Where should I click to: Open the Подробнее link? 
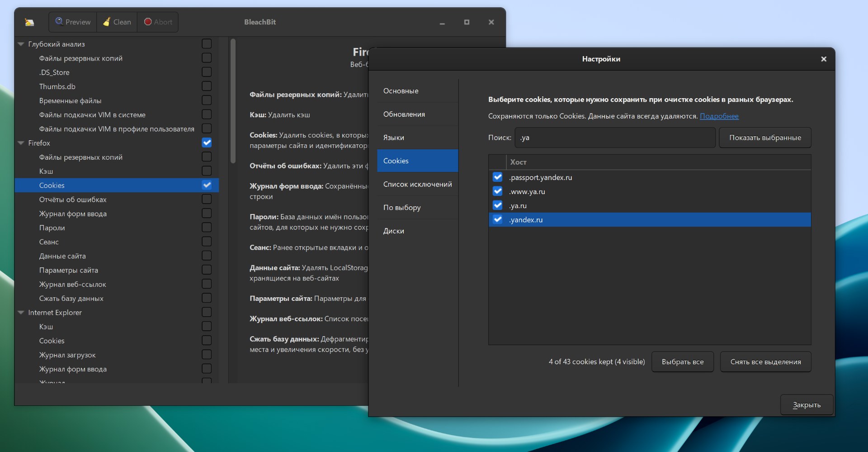(x=719, y=116)
